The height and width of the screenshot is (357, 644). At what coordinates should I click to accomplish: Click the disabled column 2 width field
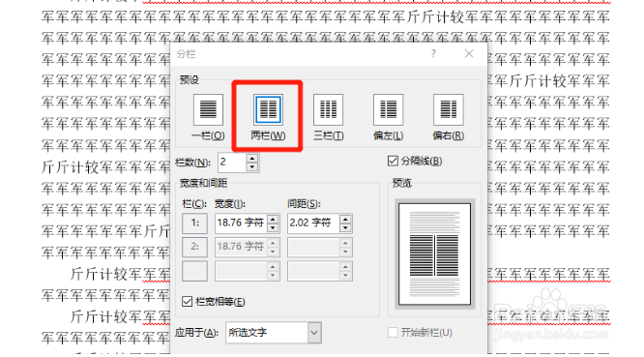(x=242, y=247)
